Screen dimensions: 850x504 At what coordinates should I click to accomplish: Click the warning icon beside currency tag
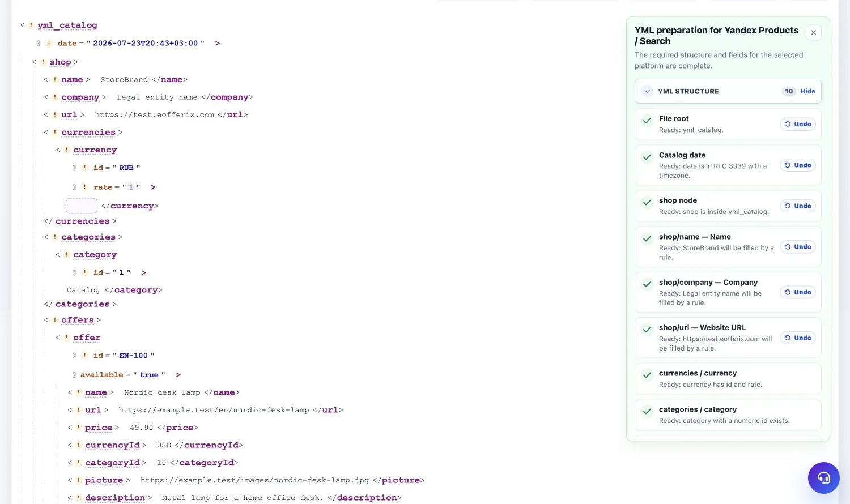[67, 150]
